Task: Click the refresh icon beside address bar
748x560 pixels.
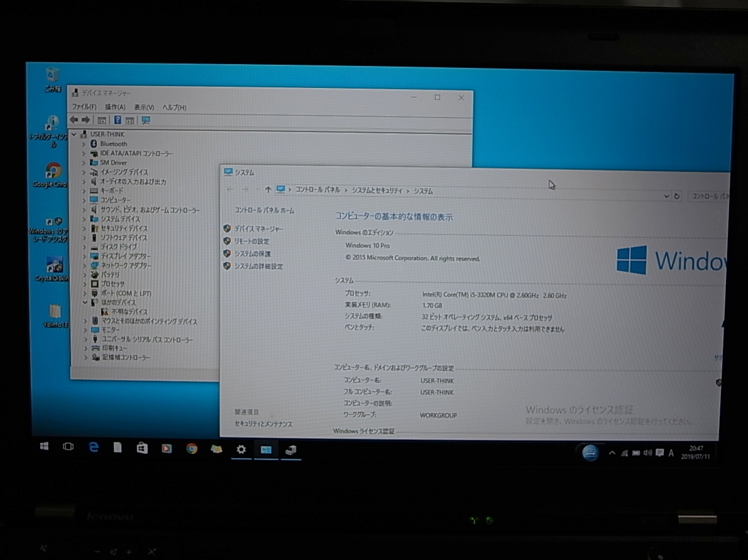Action: point(676,196)
